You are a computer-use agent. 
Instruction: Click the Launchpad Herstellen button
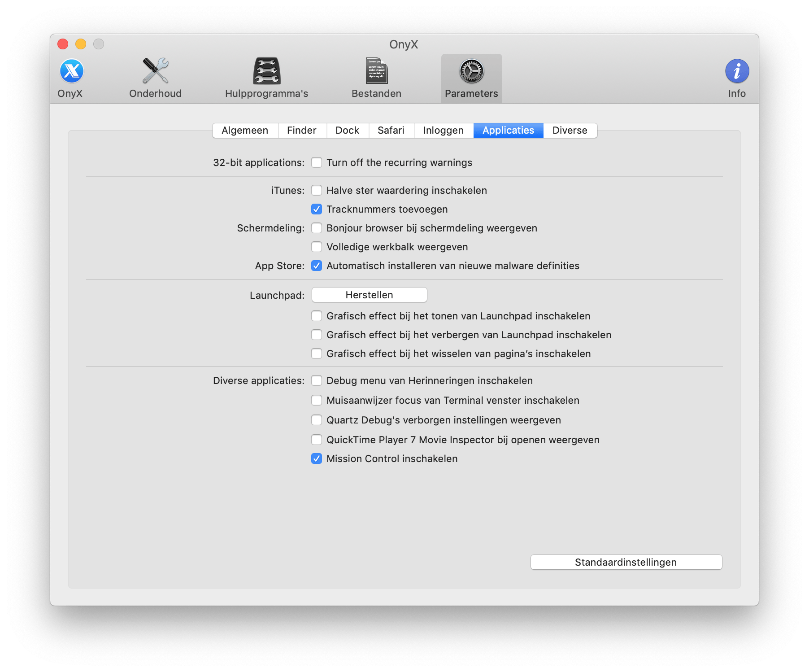coord(370,295)
